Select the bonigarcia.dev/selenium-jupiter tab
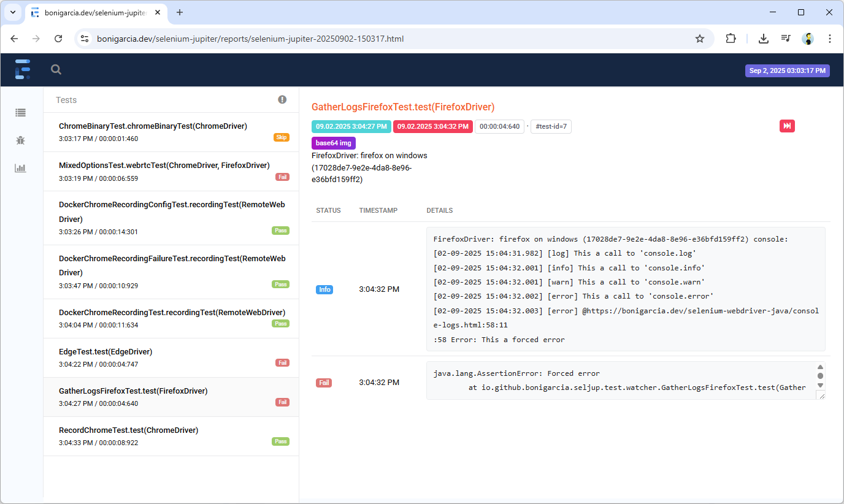Viewport: 844px width, 504px height. tap(95, 12)
